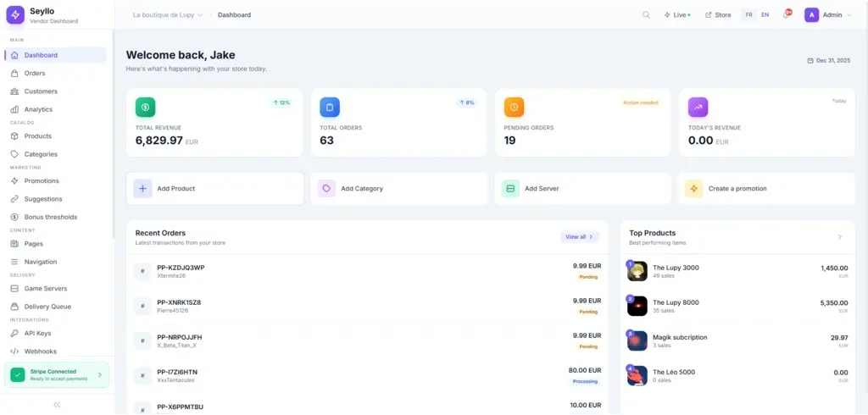This screenshot has width=868, height=415.
Task: Open Pages in the sidebar
Action: tap(55, 244)
